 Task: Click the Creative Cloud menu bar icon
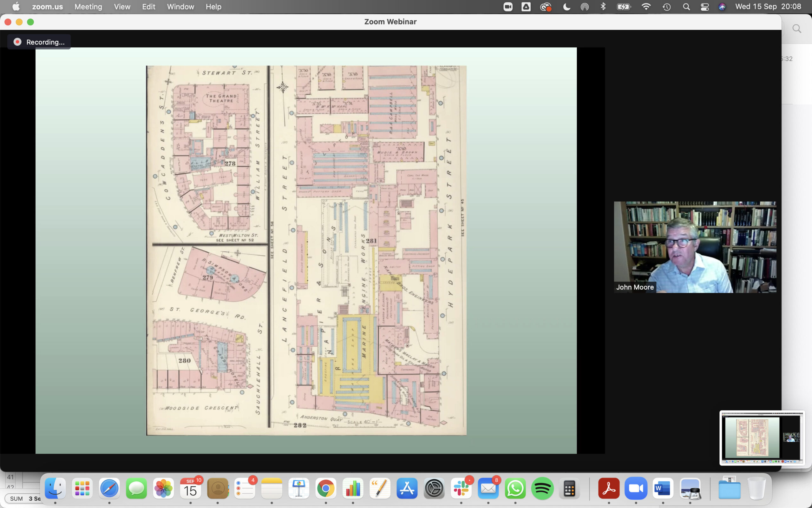[x=546, y=7]
